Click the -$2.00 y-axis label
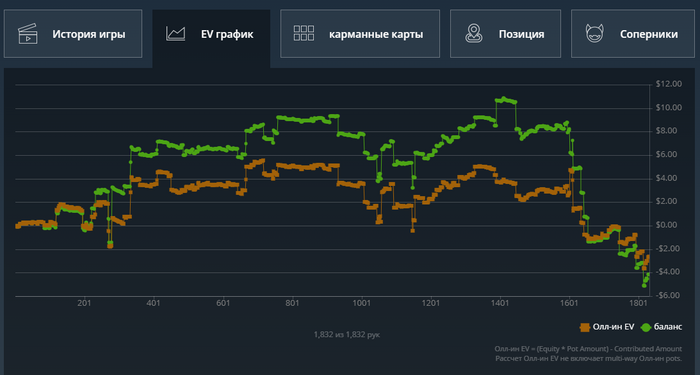700x375 pixels. coord(669,248)
